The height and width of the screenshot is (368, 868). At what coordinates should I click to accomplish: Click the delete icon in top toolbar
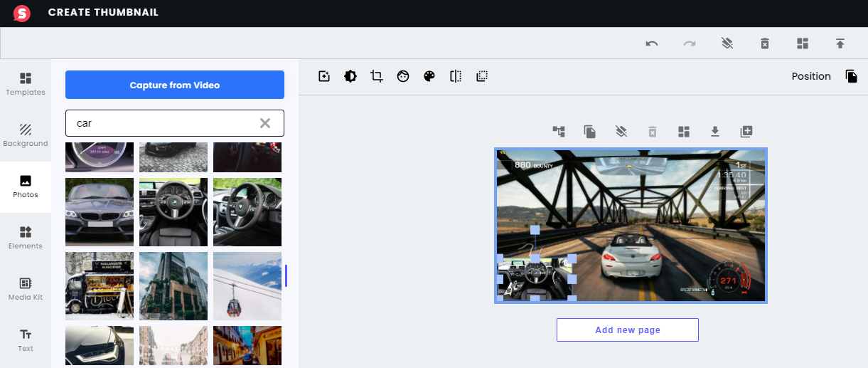[x=765, y=43]
